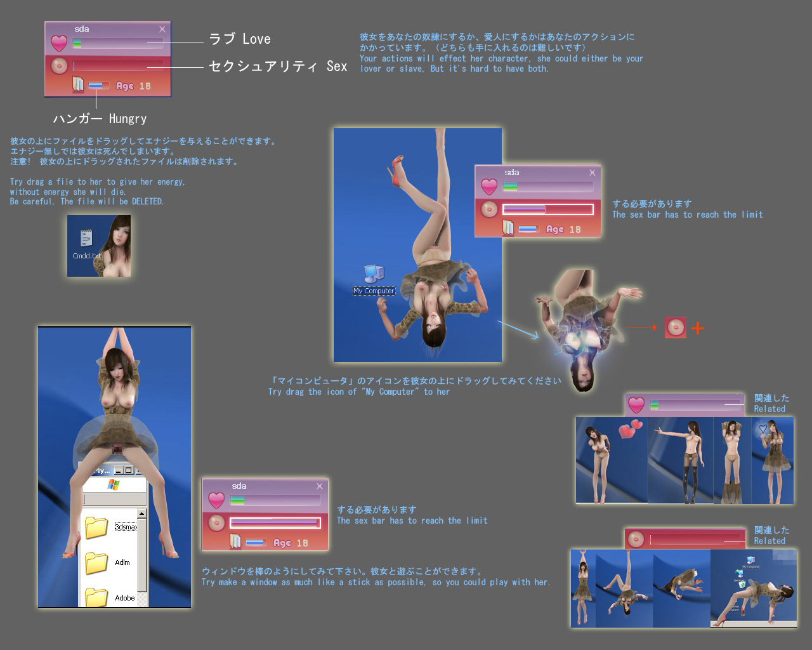Click the Age 18 label in the sda window

click(x=134, y=84)
